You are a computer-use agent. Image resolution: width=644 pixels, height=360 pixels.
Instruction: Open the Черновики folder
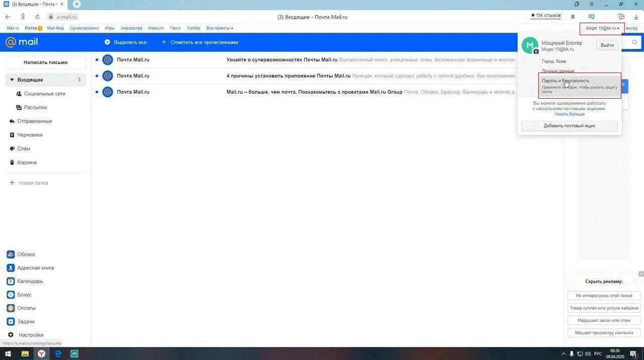point(26,135)
